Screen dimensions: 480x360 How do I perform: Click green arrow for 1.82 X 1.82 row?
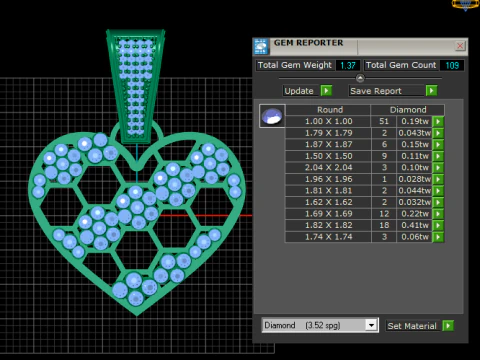[438, 225]
